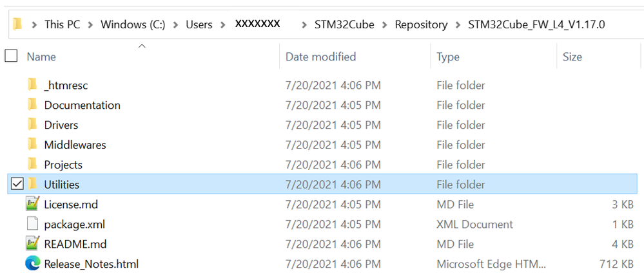Go to Users in the breadcrumb path
The height and width of the screenshot is (278, 644).
(199, 24)
